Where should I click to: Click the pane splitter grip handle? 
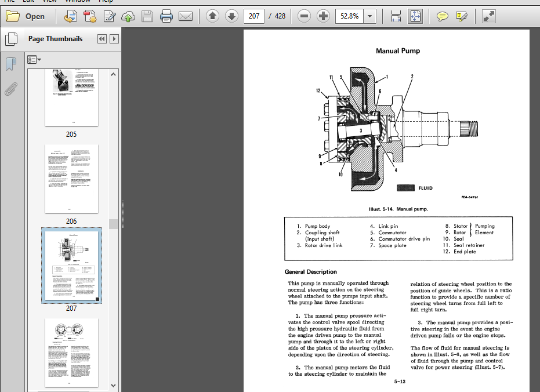click(x=123, y=214)
